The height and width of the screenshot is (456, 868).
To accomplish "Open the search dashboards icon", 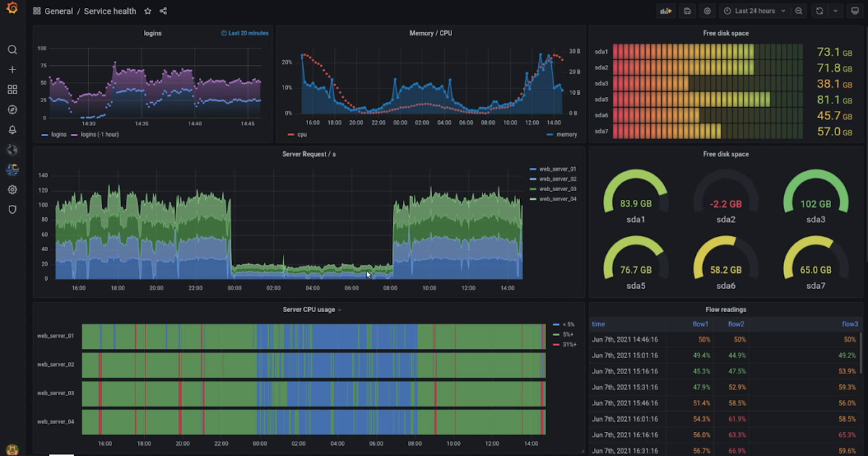I will 12,50.
